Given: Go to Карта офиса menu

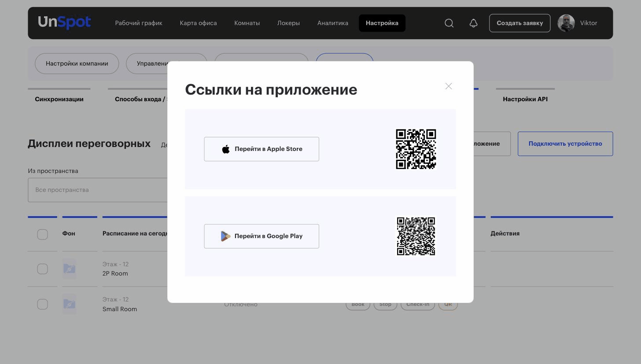Looking at the screenshot, I should (198, 23).
